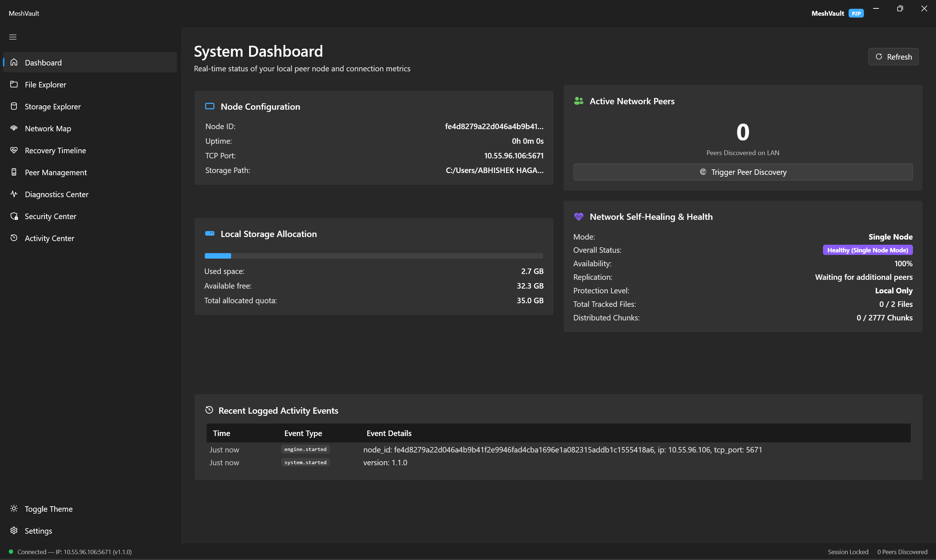
Task: Refresh the System Dashboard
Action: pyautogui.click(x=893, y=57)
